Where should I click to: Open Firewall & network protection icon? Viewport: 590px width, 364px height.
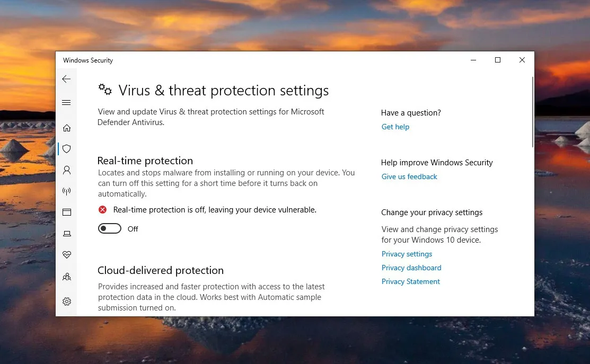(x=67, y=191)
